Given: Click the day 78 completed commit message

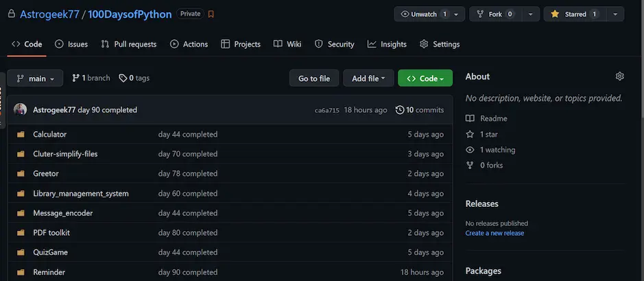Looking at the screenshot, I should pyautogui.click(x=188, y=174).
